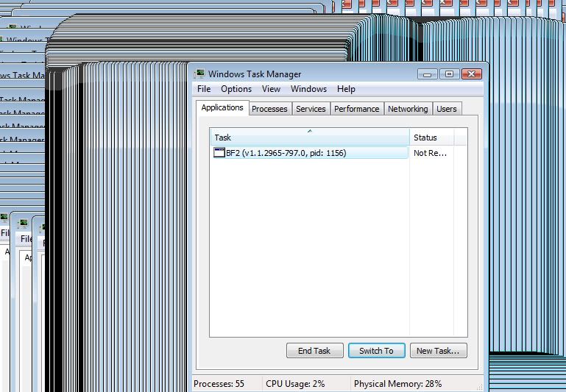Image resolution: width=566 pixels, height=392 pixels.
Task: Go to the Services tab
Action: pyautogui.click(x=311, y=109)
